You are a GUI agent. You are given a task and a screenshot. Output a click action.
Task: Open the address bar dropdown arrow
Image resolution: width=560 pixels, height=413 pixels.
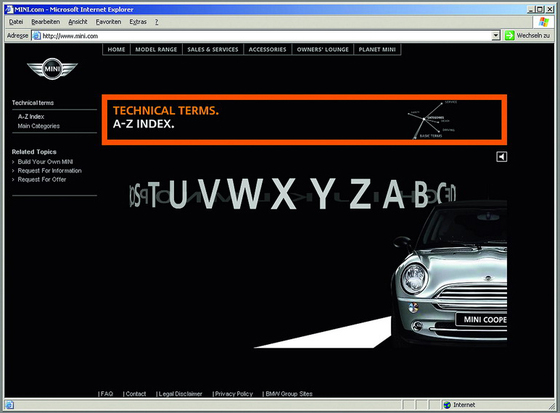coord(495,35)
